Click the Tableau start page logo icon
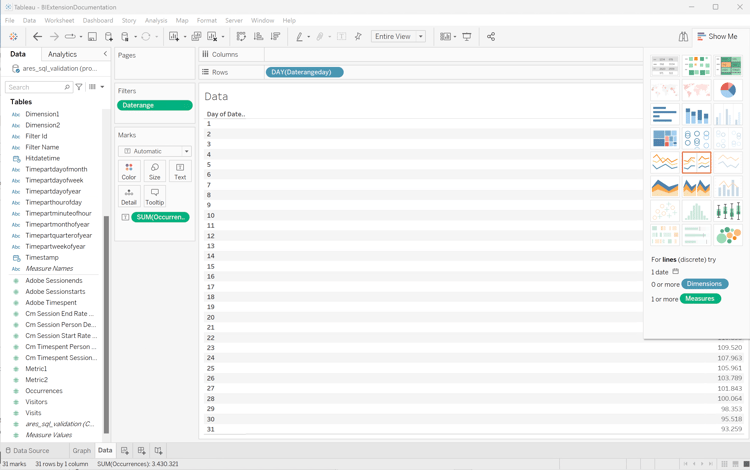This screenshot has width=750, height=470. 13,37
